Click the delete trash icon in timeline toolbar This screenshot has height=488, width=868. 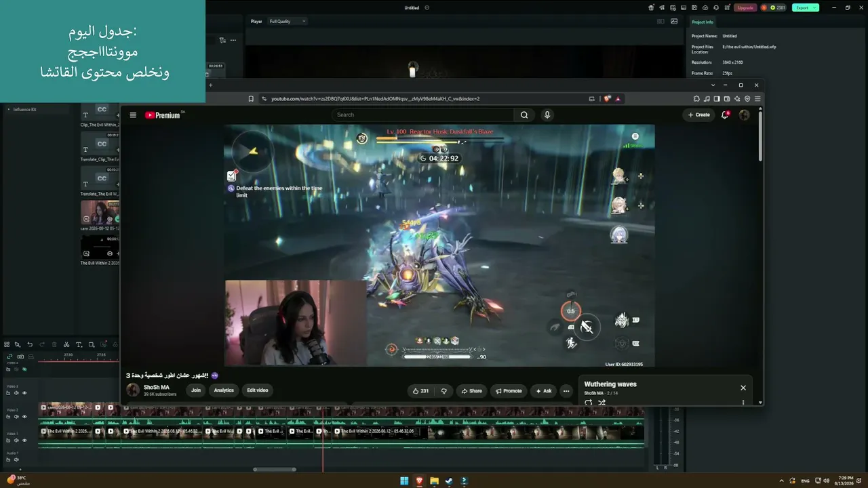coord(54,344)
